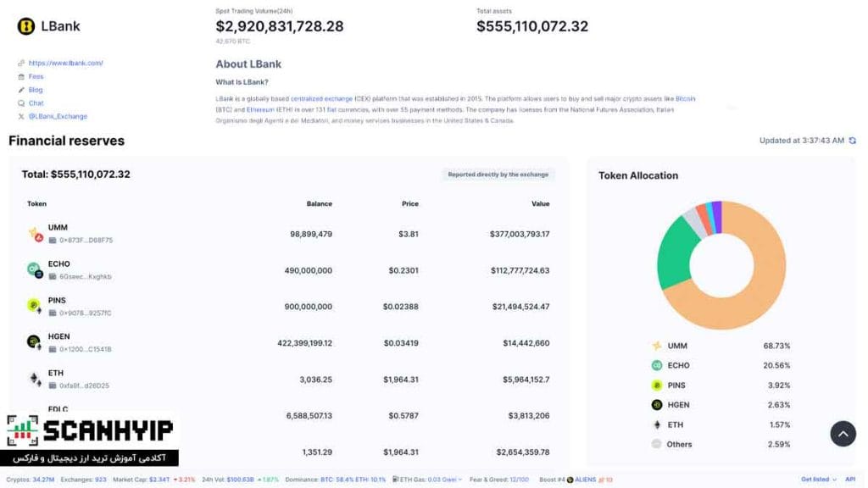The height and width of the screenshot is (488, 868).
Task: Click the ECHO legend icon in Token Allocation
Action: coord(657,365)
